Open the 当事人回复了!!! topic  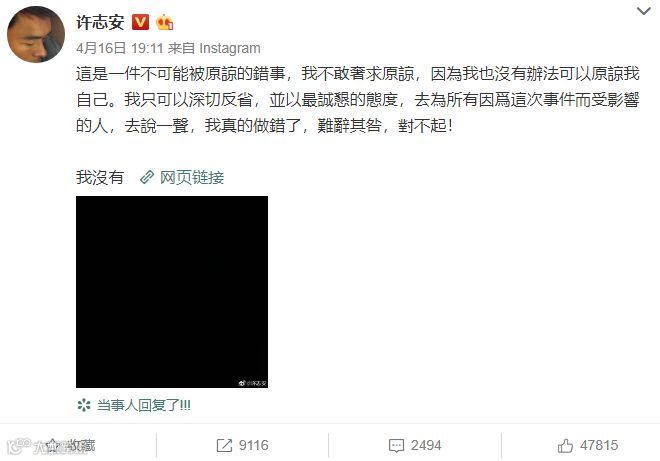(144, 405)
